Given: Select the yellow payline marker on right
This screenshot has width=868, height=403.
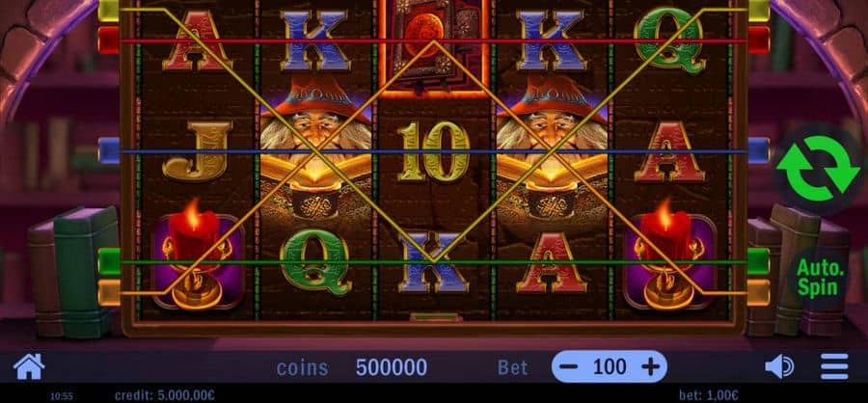Looking at the screenshot, I should (759, 10).
